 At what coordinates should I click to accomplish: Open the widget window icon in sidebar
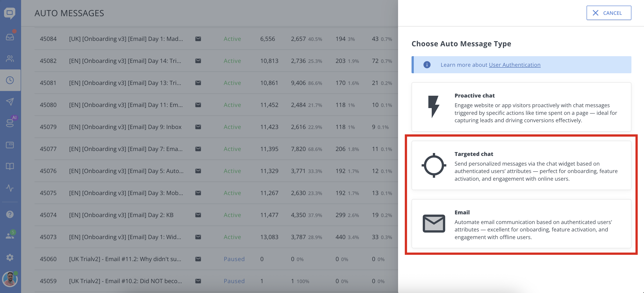click(10, 145)
